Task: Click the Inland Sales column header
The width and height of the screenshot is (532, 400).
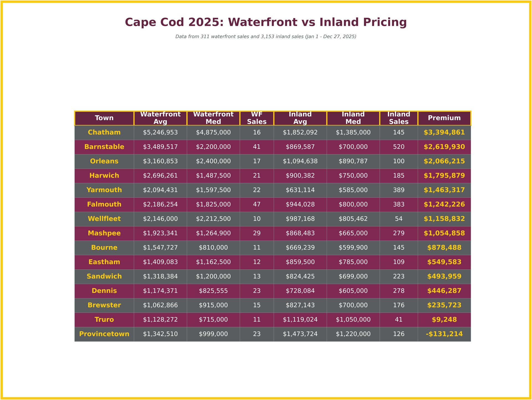Action: (x=398, y=118)
